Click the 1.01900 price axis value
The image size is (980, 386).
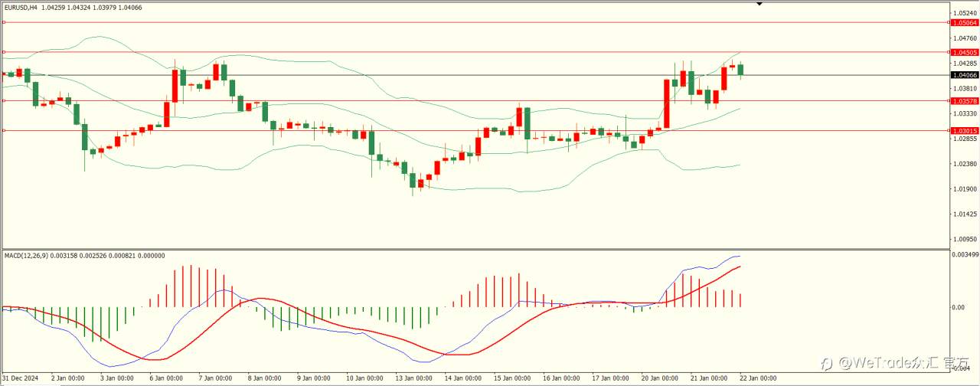coord(966,189)
